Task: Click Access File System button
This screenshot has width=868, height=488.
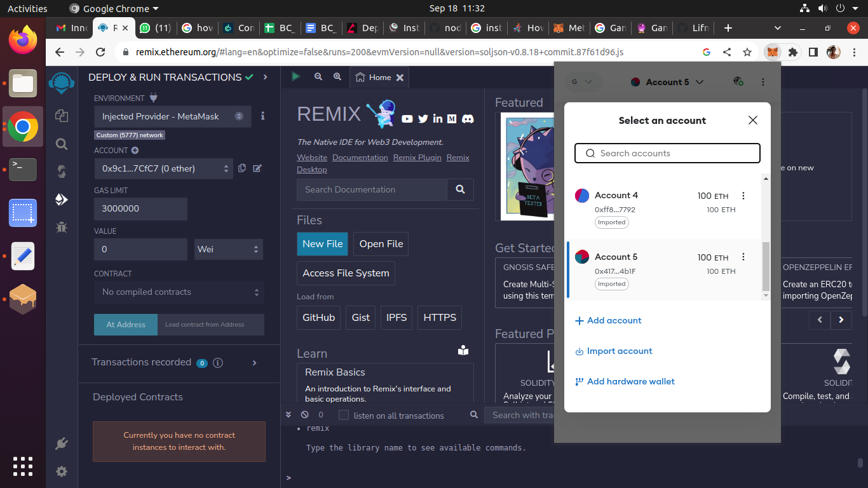Action: pos(346,273)
